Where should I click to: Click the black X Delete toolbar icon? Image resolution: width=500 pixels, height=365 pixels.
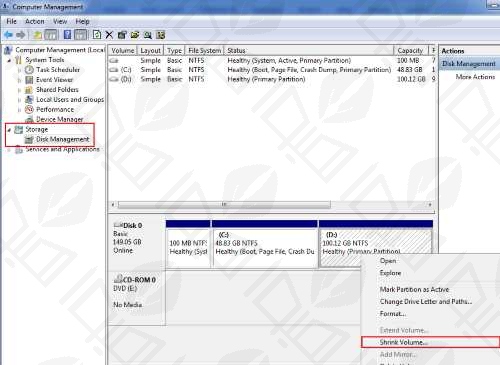pos(109,35)
